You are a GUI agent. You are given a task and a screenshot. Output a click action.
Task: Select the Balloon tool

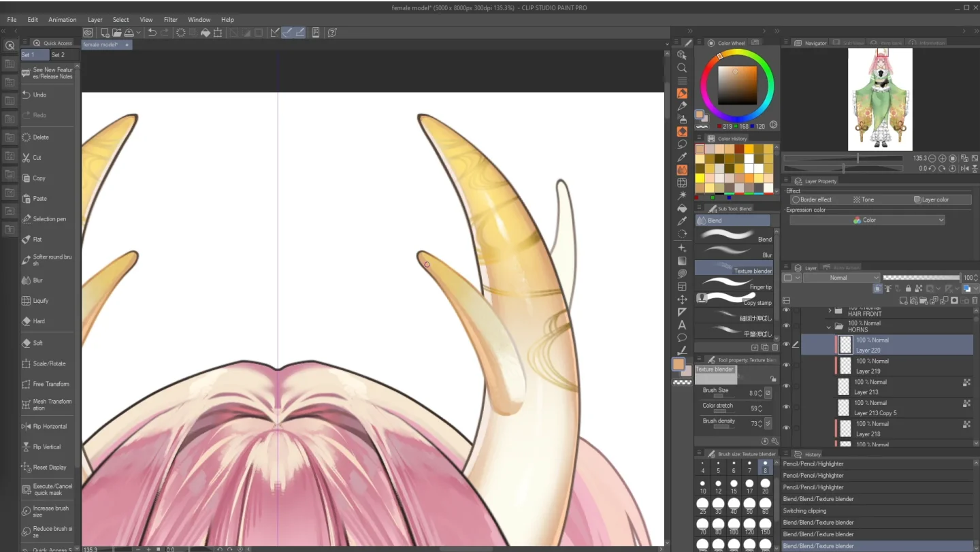tap(682, 338)
